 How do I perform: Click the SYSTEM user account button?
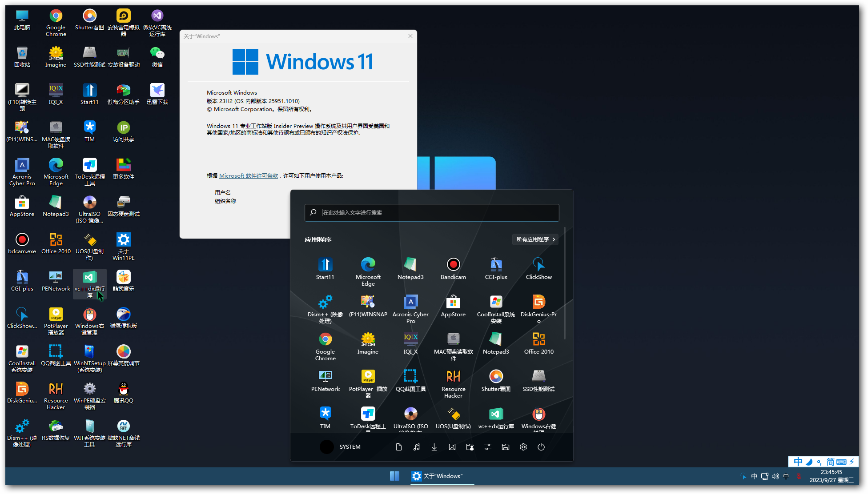tap(340, 447)
